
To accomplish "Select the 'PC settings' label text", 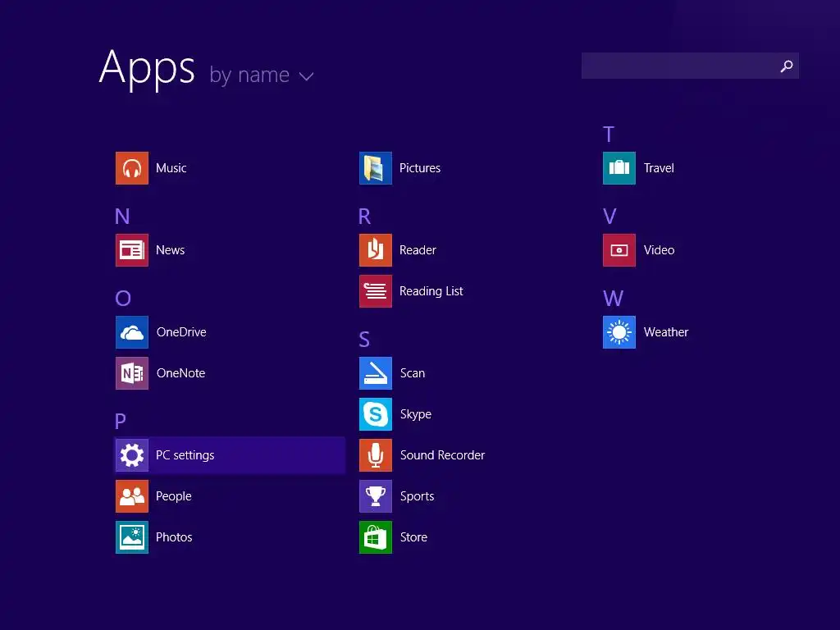I will [x=185, y=455].
